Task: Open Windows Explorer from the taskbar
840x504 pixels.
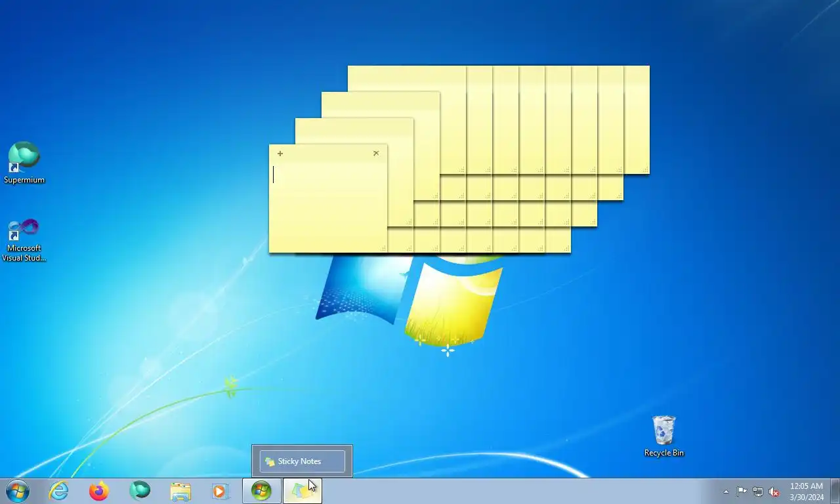Action: 180,491
